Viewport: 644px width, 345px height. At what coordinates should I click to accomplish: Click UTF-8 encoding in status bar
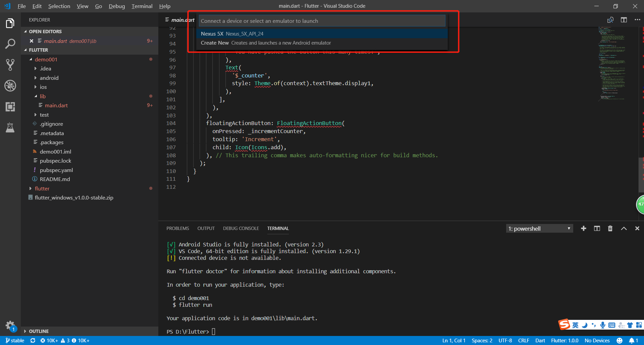pyautogui.click(x=505, y=340)
